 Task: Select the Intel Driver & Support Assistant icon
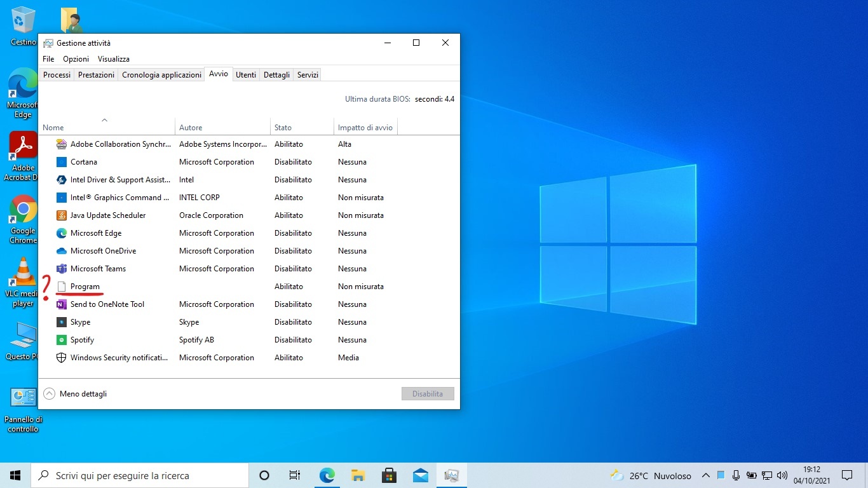click(62, 180)
